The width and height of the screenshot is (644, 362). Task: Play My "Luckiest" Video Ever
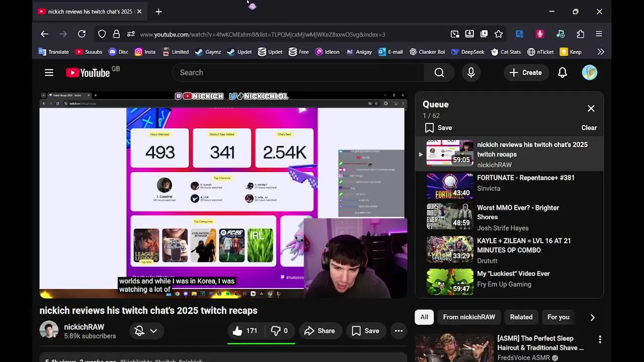[x=509, y=282]
